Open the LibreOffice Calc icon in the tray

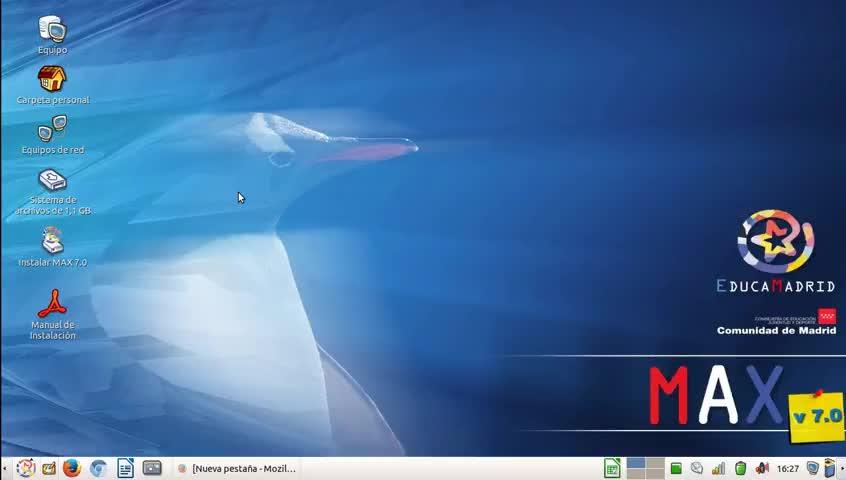tap(612, 468)
